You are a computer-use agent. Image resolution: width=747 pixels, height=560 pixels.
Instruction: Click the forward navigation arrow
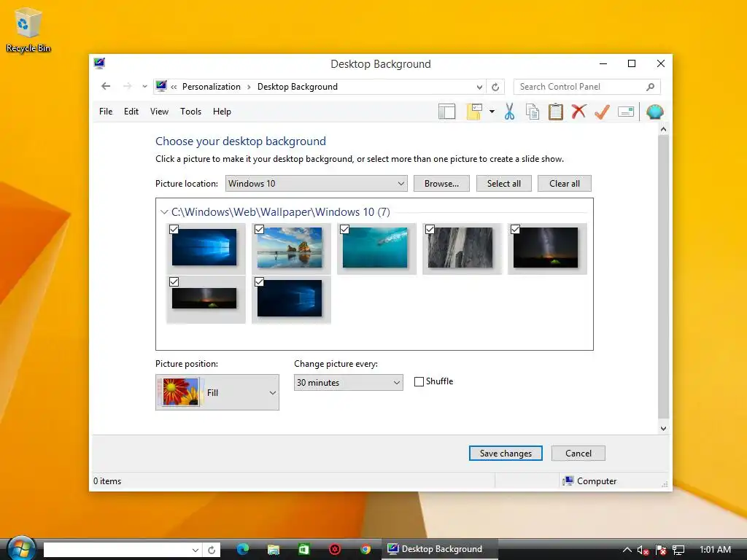pyautogui.click(x=127, y=86)
